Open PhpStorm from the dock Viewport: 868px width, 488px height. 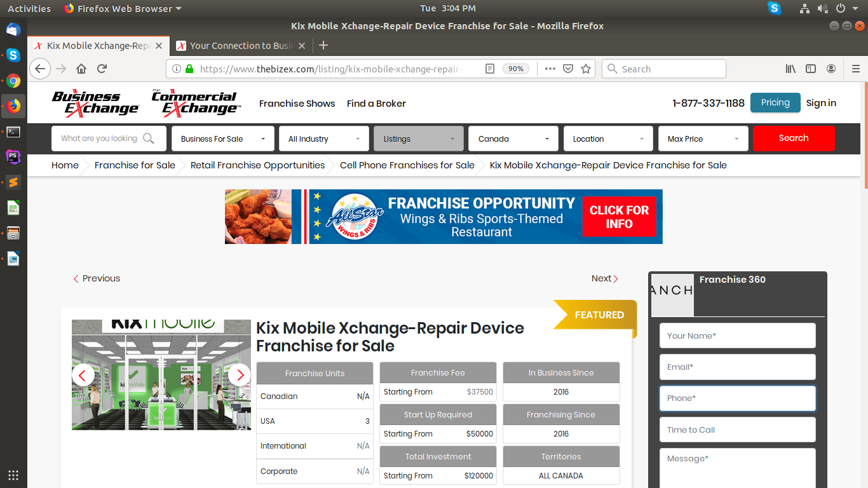13,157
